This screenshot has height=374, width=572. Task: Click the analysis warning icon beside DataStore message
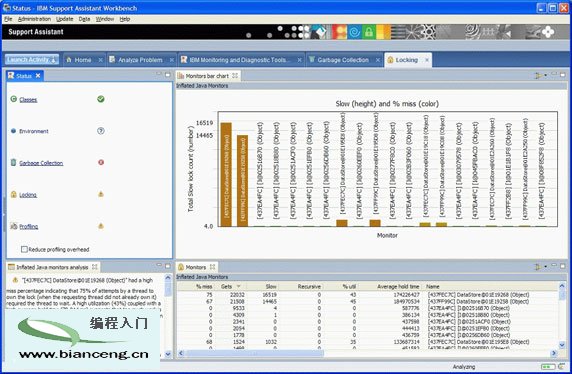pyautogui.click(x=15, y=280)
